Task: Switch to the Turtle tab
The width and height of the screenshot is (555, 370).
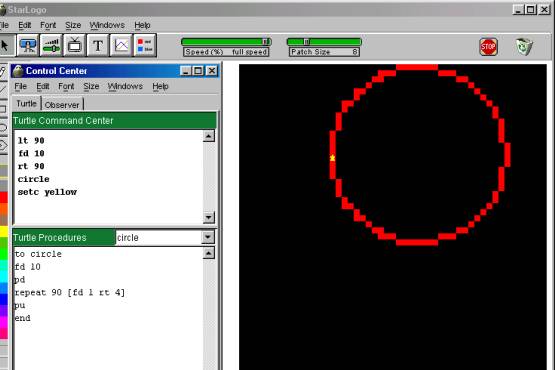Action: point(27,103)
